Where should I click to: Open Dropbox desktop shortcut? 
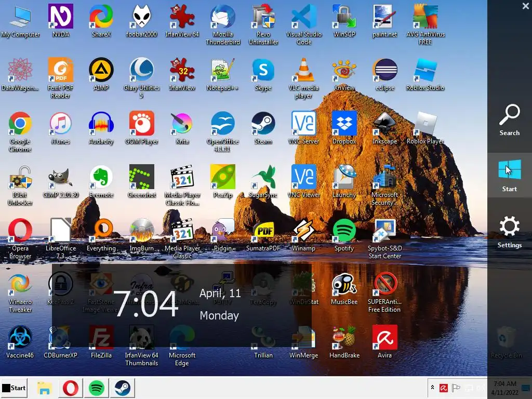(x=344, y=128)
